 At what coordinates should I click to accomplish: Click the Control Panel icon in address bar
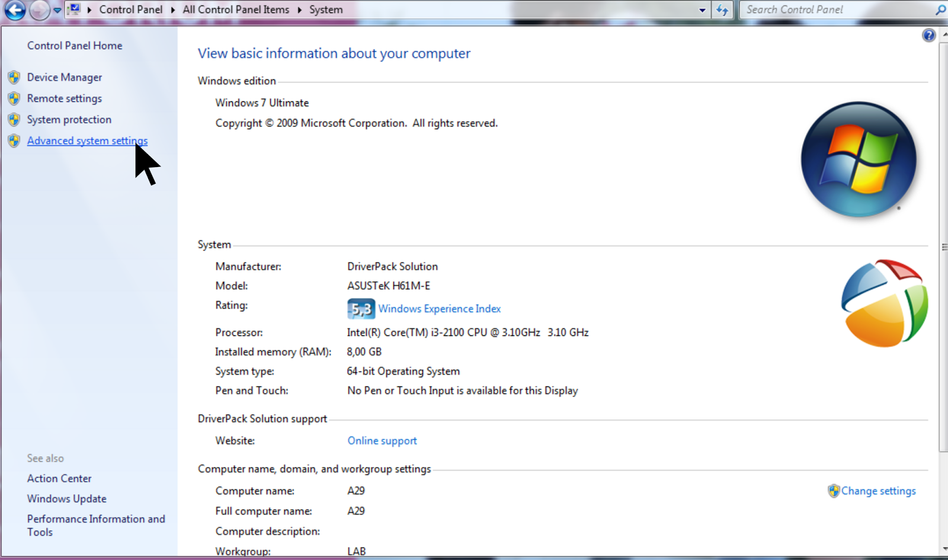tap(75, 9)
